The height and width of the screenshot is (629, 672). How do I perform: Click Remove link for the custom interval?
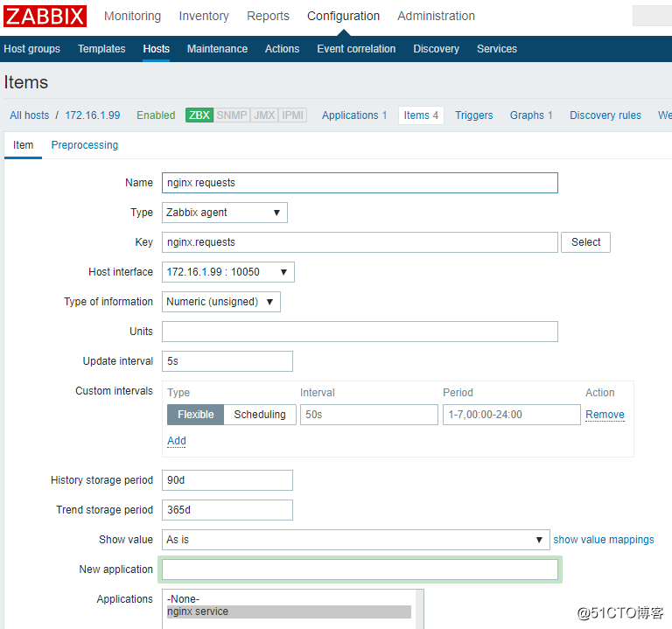pos(605,415)
